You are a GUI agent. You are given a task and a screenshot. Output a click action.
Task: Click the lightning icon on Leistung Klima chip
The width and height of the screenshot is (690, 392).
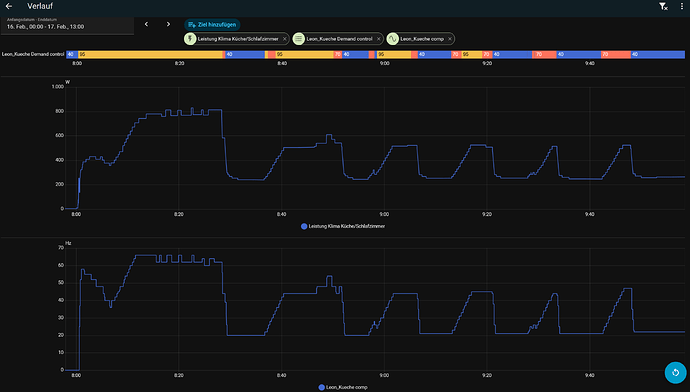coord(190,39)
